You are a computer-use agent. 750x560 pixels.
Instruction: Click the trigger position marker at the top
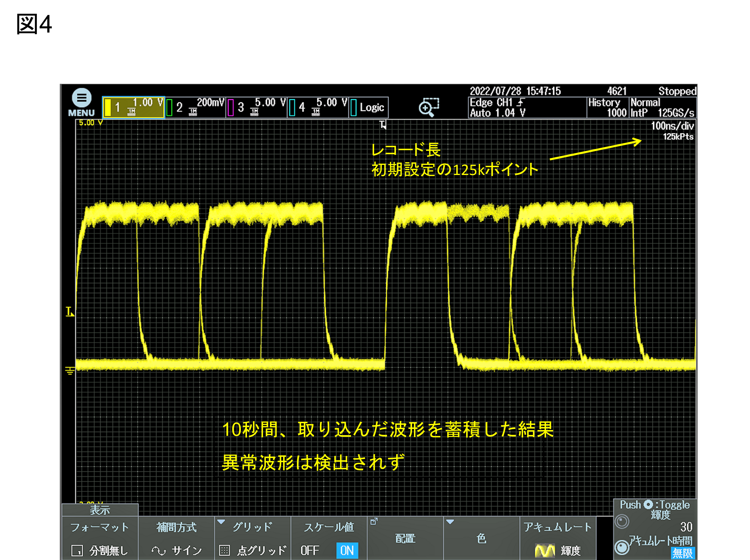pos(383,125)
